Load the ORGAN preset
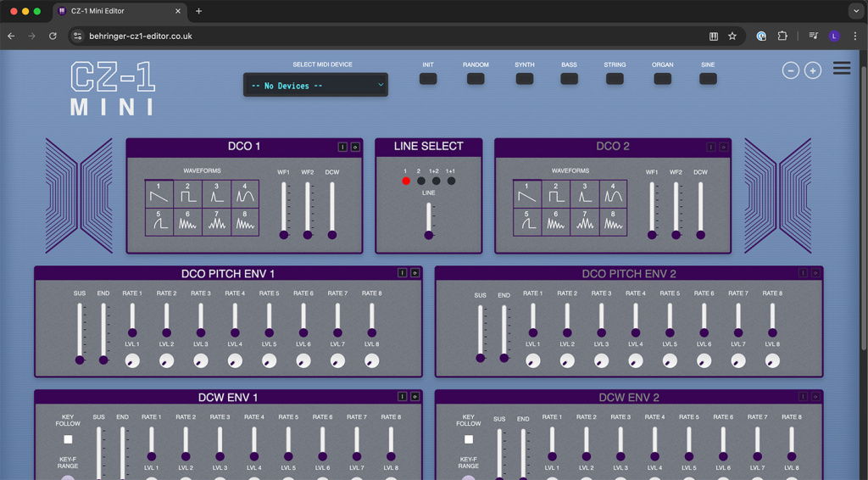The height and width of the screenshot is (480, 868). pyautogui.click(x=663, y=79)
